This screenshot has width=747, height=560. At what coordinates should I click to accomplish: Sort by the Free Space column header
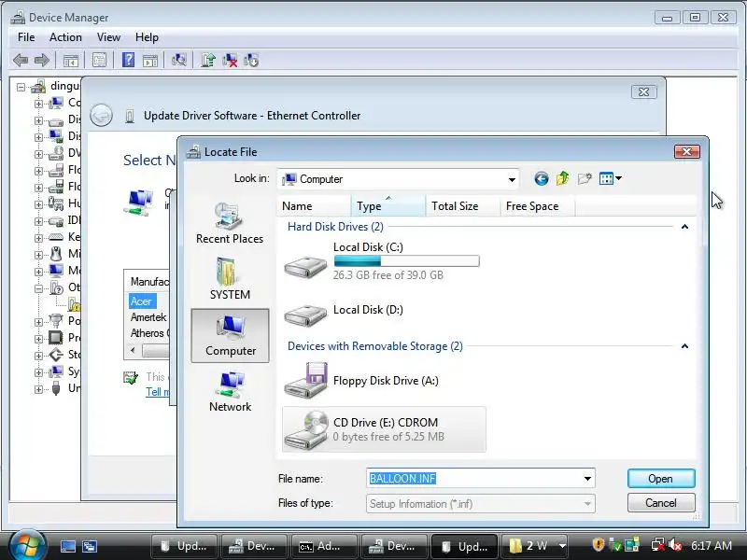pos(538,206)
